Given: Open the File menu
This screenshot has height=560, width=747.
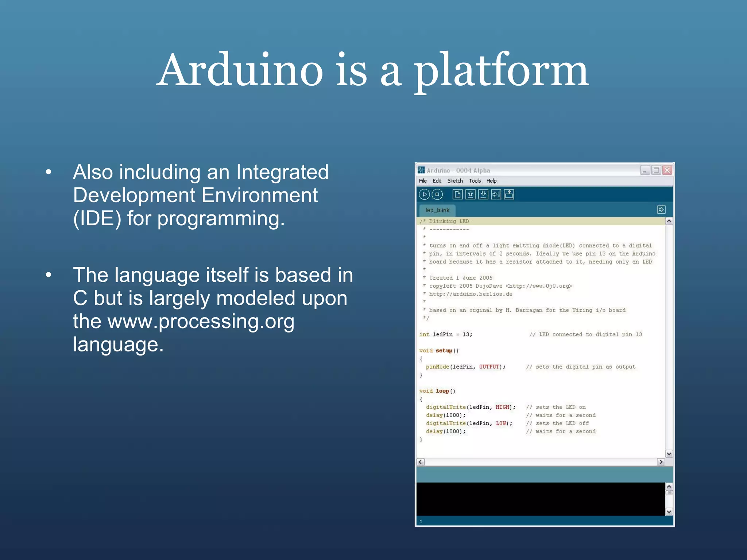Looking at the screenshot, I should point(423,181).
